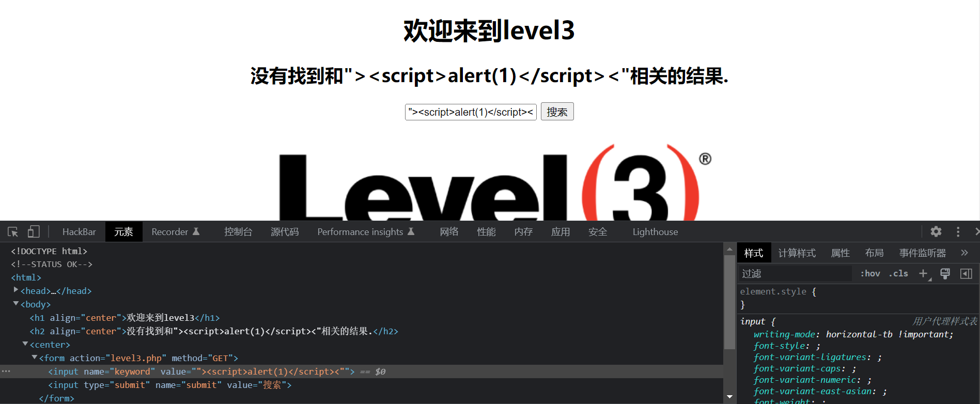Select the <!--STATUS OK--> comment line

tap(52, 264)
